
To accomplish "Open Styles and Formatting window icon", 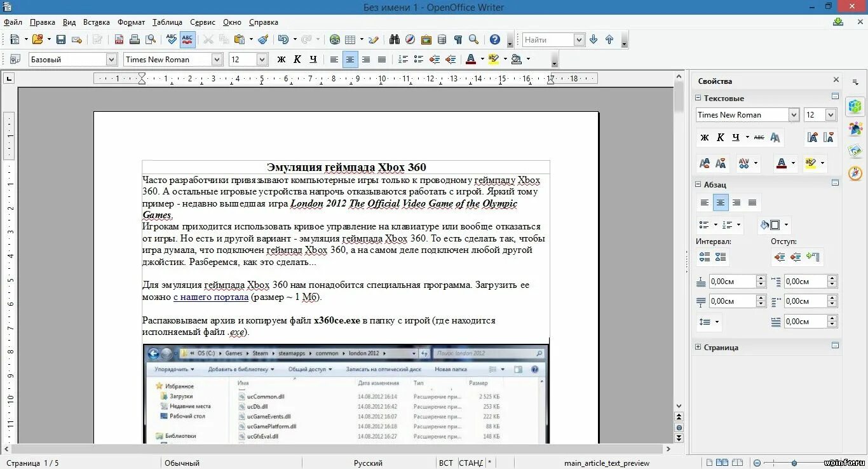I will [x=15, y=59].
